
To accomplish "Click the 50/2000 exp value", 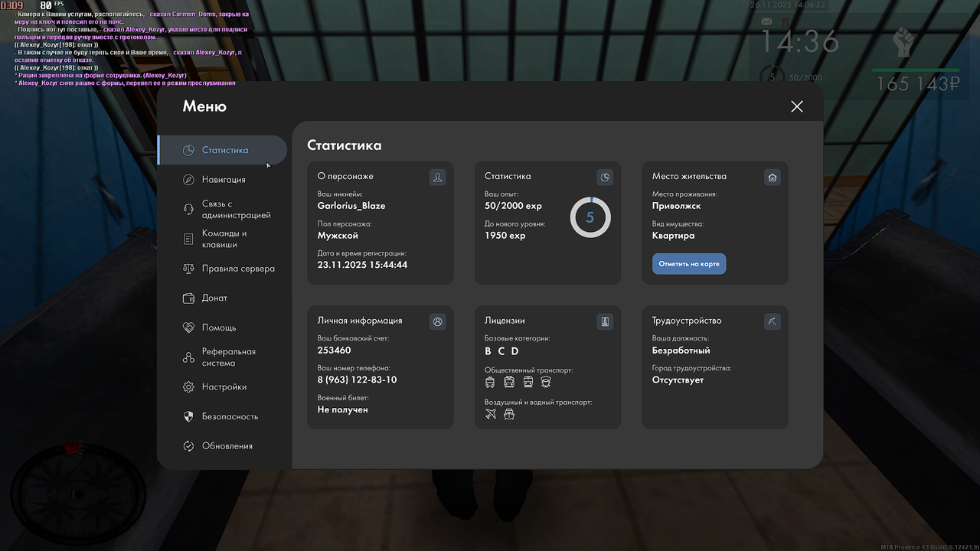I will point(513,206).
